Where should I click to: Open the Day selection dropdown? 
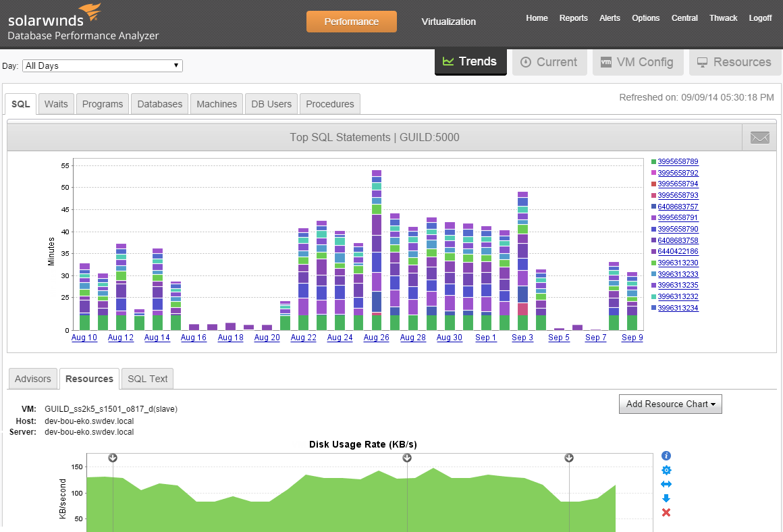pyautogui.click(x=103, y=65)
